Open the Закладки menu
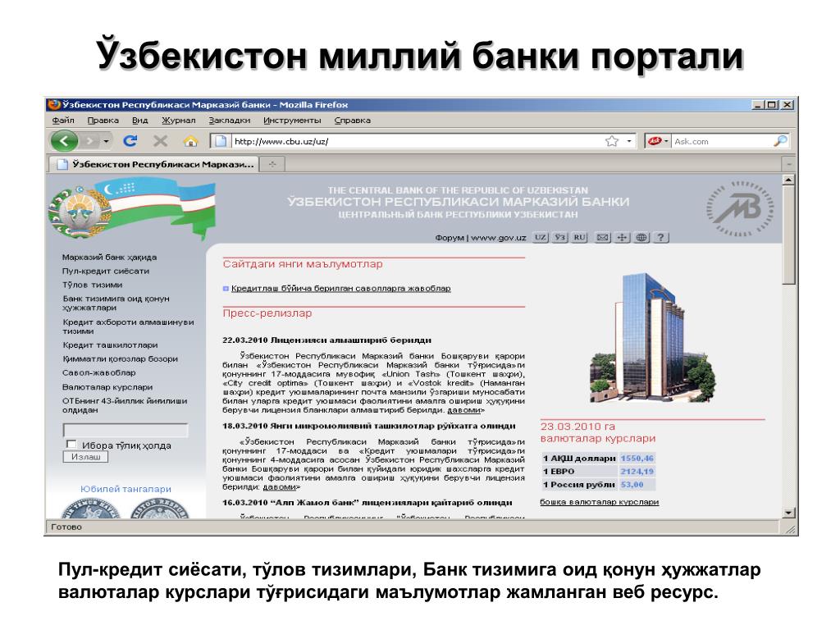This screenshot has height=630, width=840. tap(230, 120)
